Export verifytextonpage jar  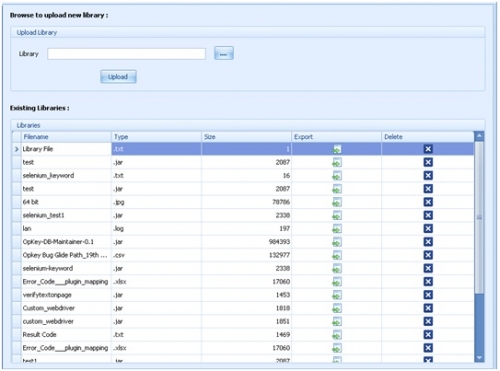(x=337, y=295)
